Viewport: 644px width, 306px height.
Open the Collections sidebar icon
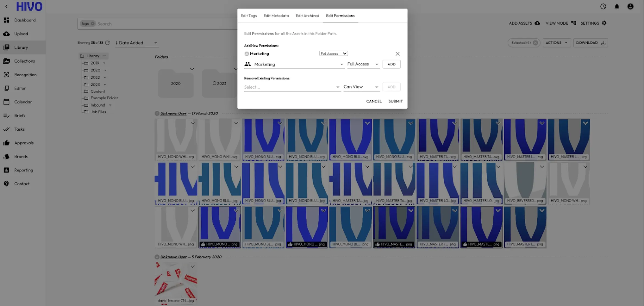click(x=6, y=61)
